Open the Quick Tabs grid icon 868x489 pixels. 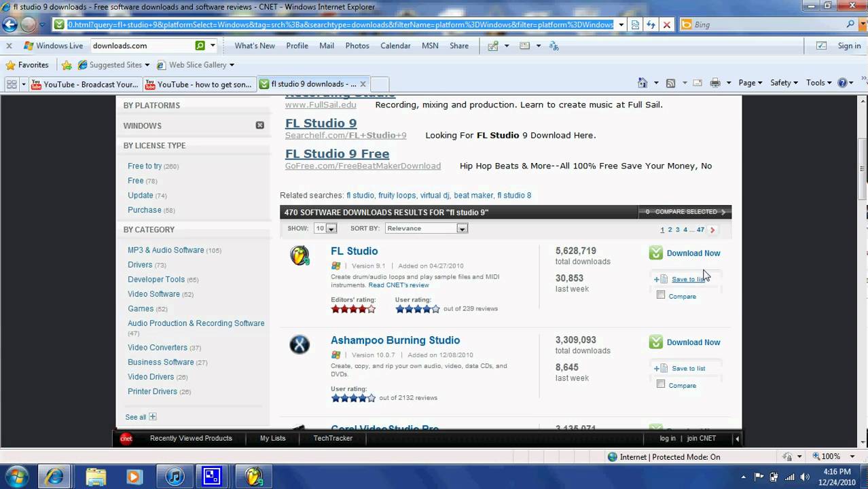click(12, 84)
